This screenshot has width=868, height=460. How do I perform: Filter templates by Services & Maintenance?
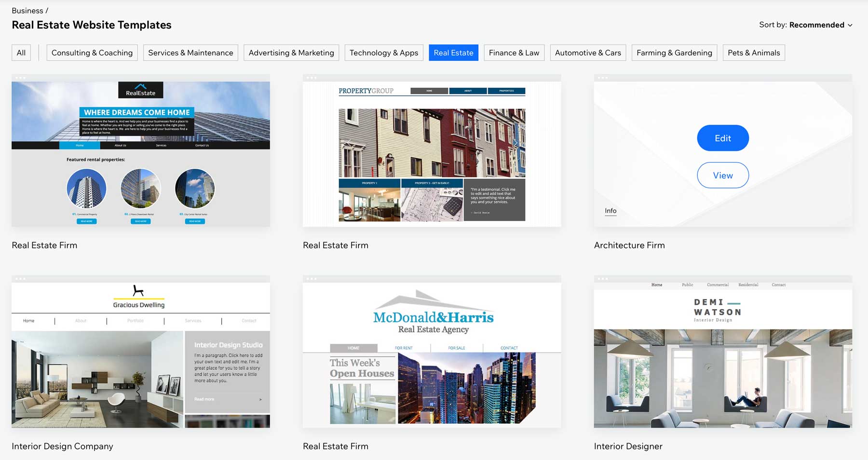(x=190, y=53)
